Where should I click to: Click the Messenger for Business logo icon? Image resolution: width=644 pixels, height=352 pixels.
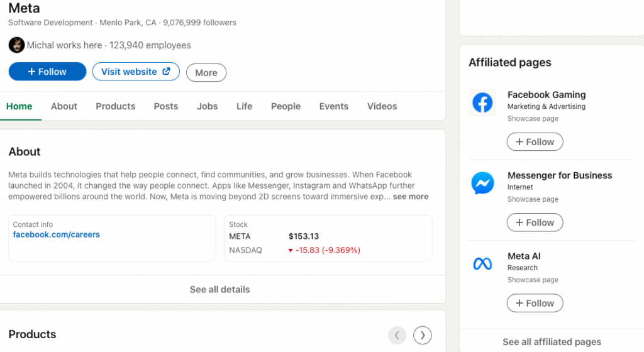click(x=482, y=184)
